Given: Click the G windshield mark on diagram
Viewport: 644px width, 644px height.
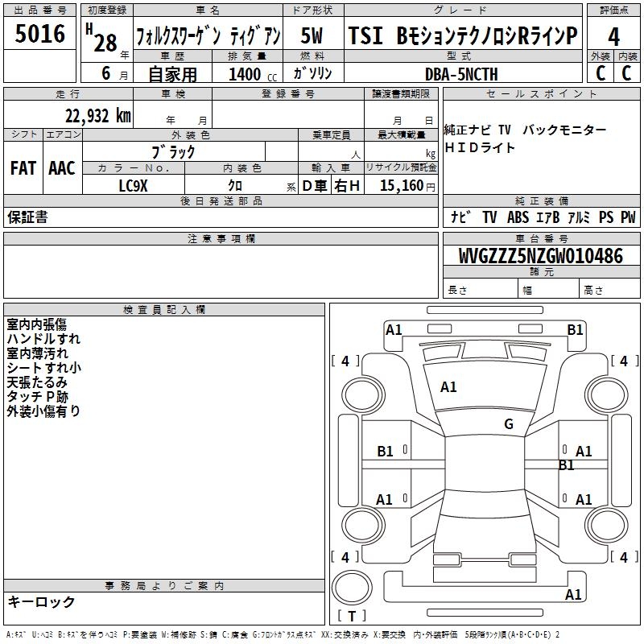Looking at the screenshot, I should tap(509, 424).
